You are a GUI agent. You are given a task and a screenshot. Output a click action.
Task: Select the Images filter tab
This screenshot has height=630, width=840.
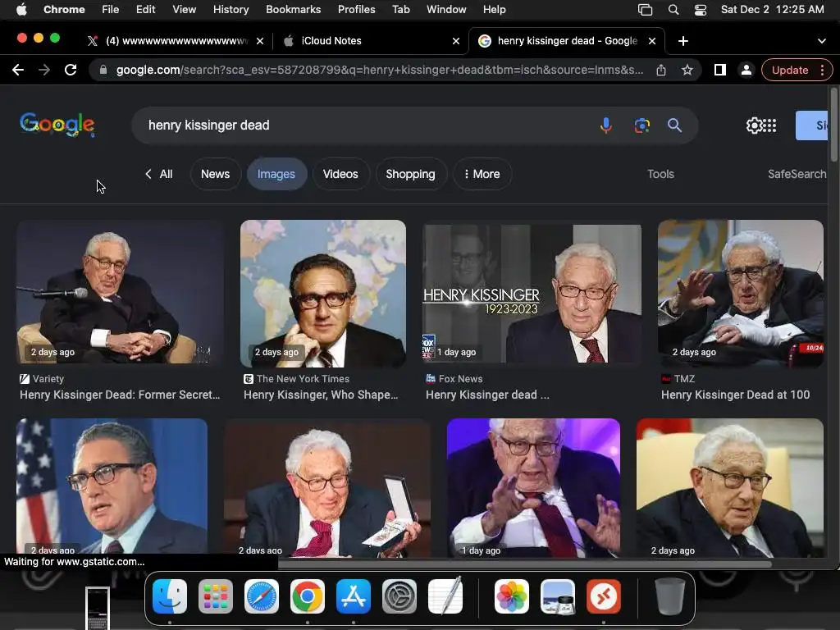pos(276,174)
